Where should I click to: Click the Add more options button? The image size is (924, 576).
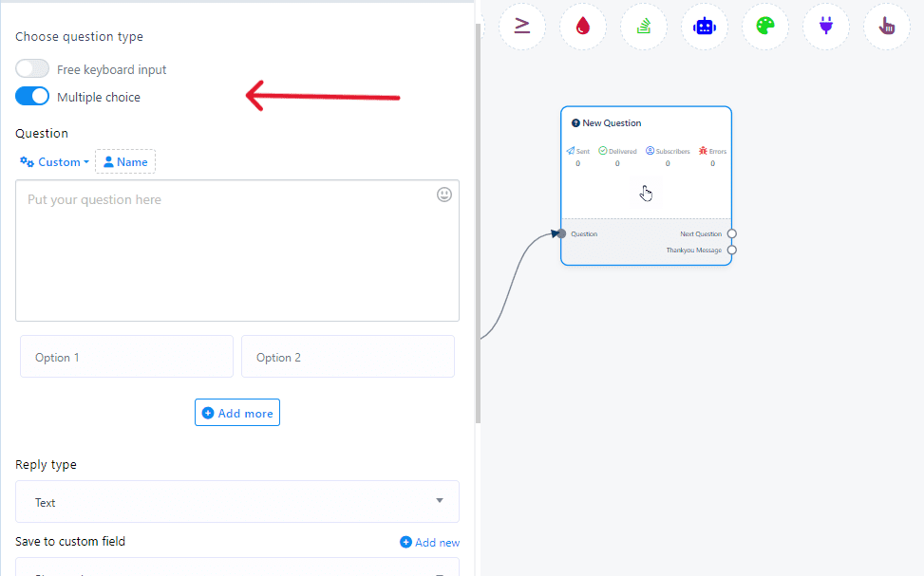click(x=237, y=413)
